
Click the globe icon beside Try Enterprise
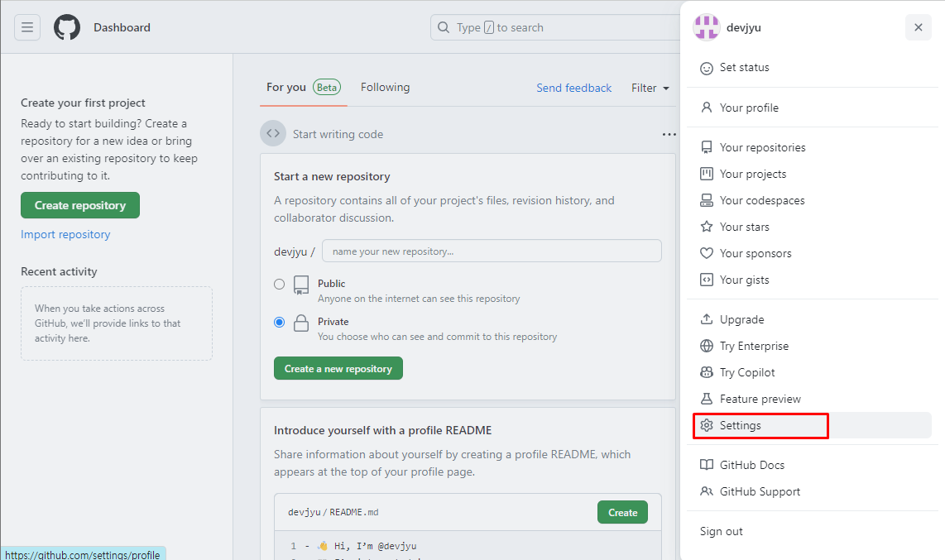707,347
